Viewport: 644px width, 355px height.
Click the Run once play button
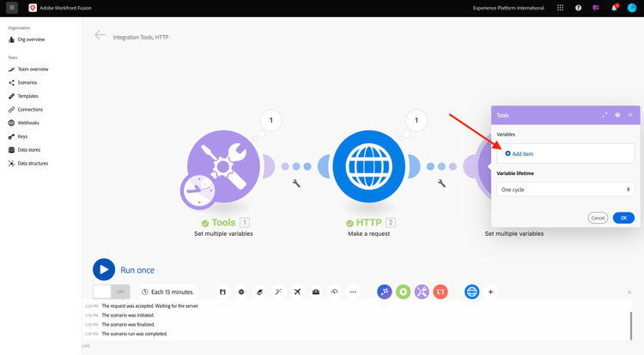104,269
